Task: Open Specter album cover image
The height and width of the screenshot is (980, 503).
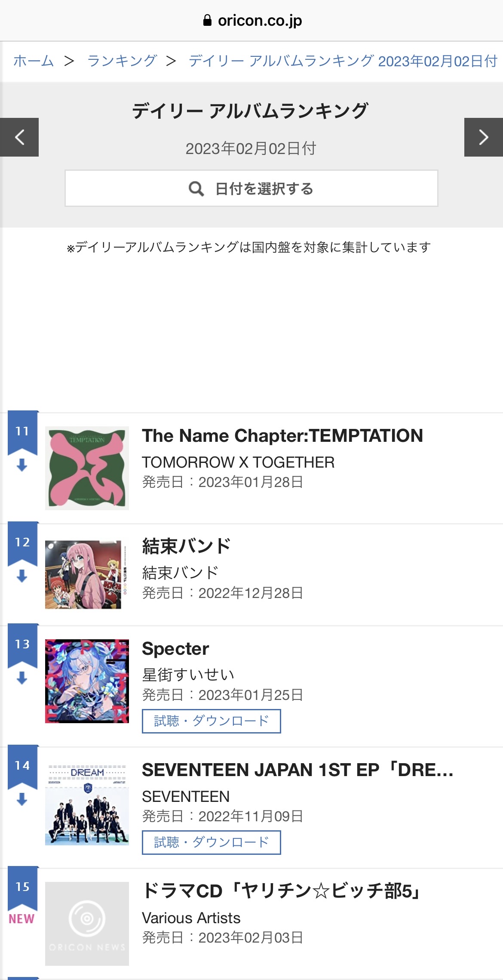Action: (x=87, y=681)
